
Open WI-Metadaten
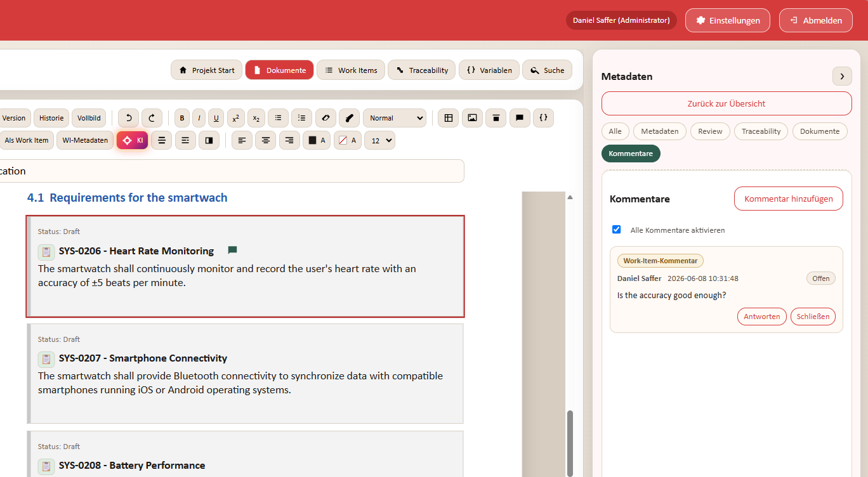pyautogui.click(x=85, y=140)
